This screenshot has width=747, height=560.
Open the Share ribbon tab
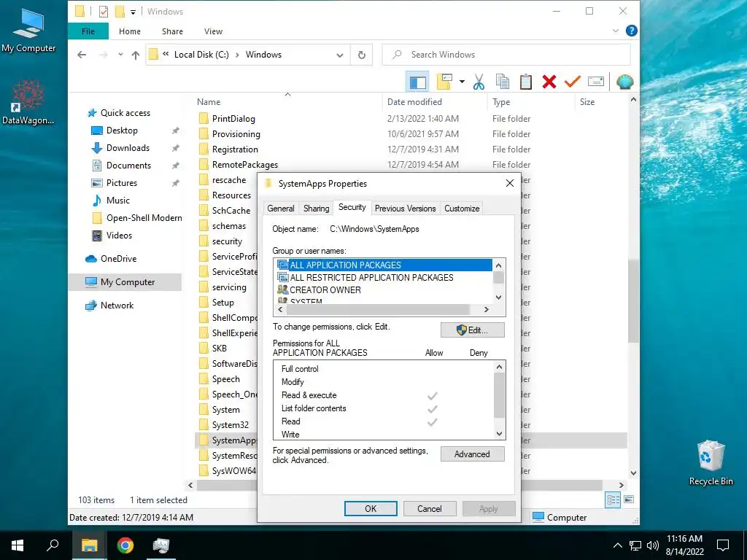[172, 31]
